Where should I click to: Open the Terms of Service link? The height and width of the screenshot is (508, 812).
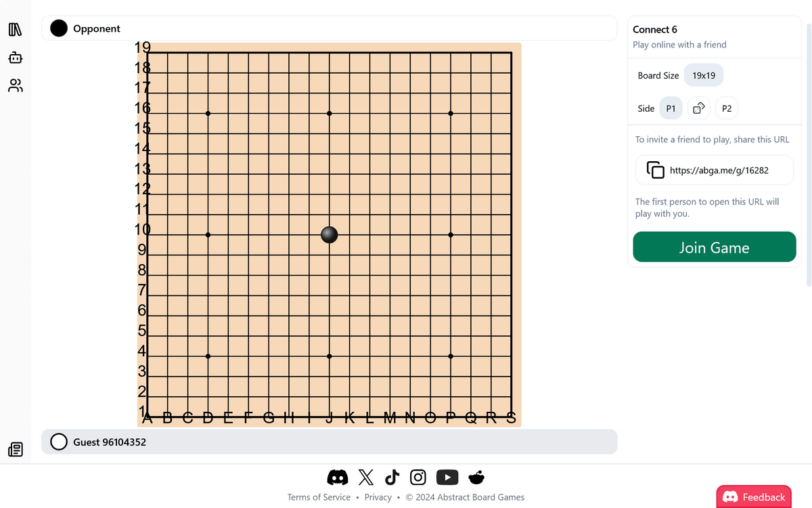319,497
